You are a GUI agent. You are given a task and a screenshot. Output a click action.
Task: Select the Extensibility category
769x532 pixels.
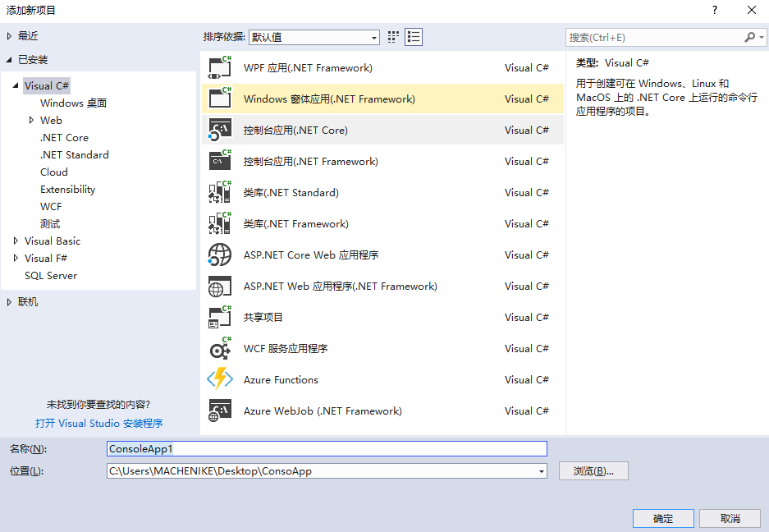67,190
